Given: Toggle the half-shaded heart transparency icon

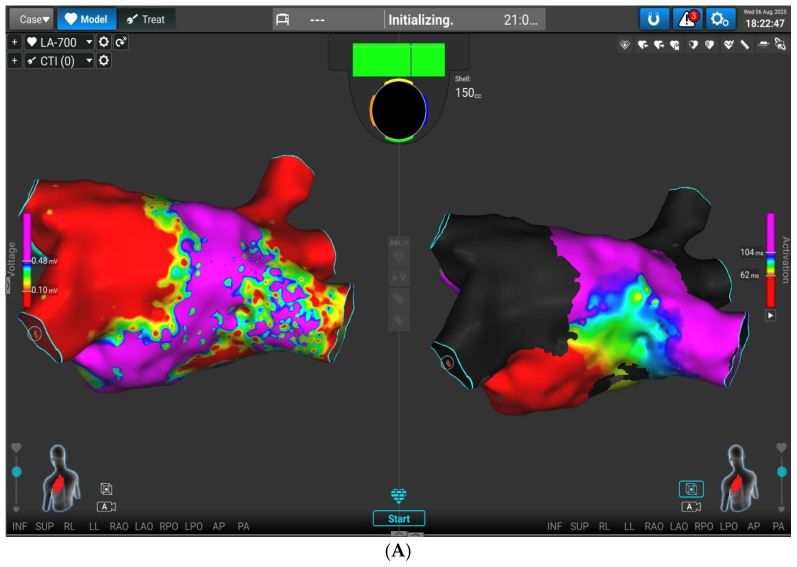Looking at the screenshot, I should coord(693,45).
